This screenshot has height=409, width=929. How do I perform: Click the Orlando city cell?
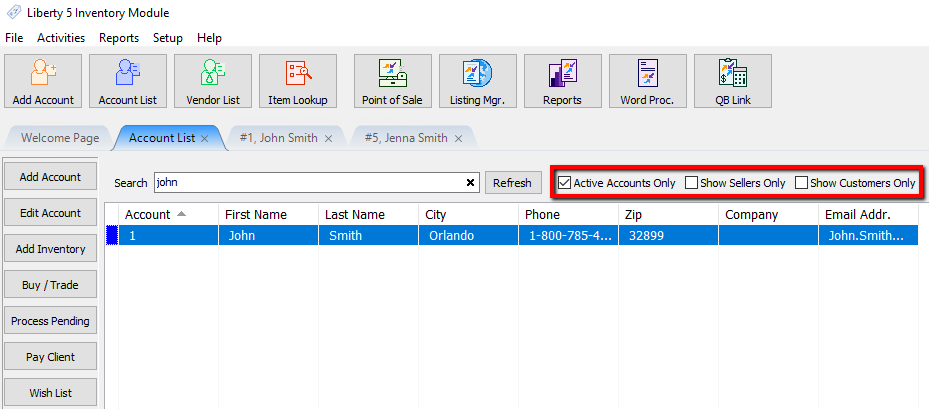469,235
